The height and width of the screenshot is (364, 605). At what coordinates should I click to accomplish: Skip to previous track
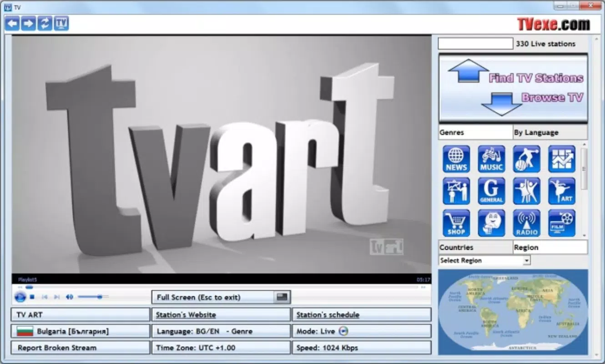pos(45,297)
